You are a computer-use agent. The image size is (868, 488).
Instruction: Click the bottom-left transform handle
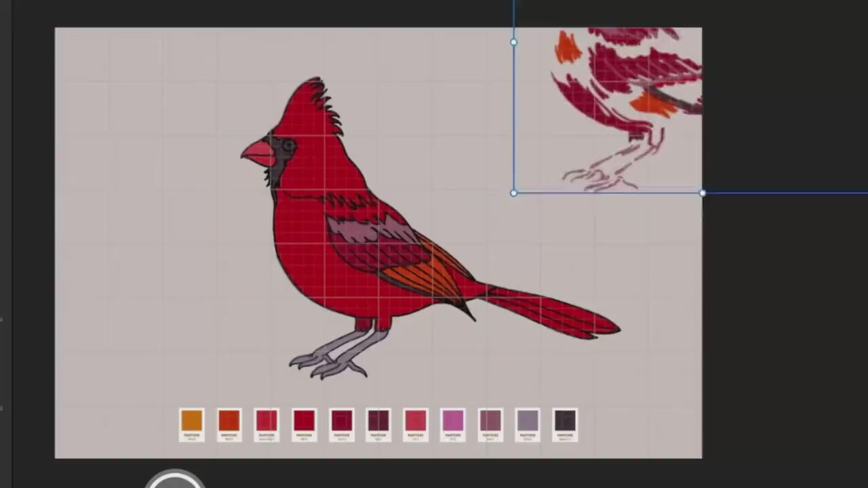click(513, 193)
